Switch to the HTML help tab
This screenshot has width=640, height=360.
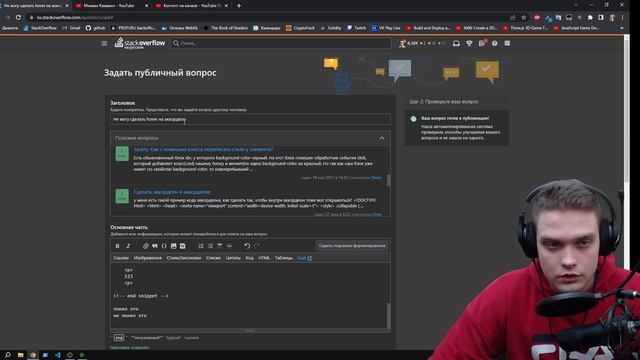coord(264,258)
